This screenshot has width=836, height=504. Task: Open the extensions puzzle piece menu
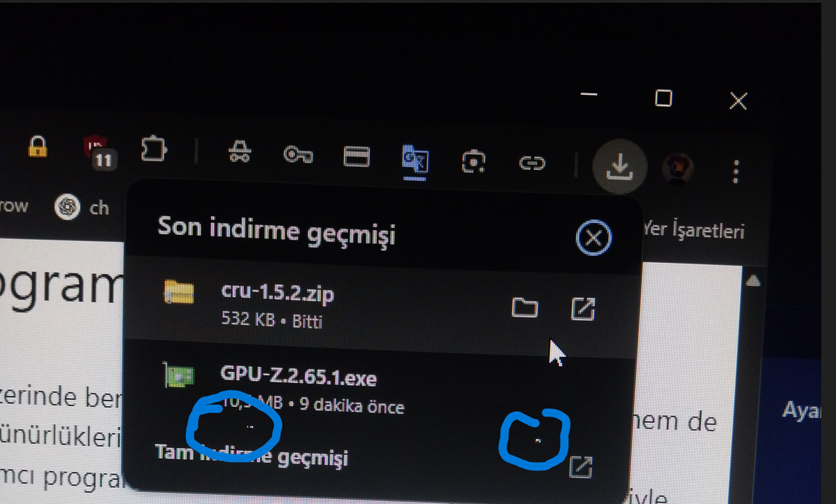pos(154,150)
